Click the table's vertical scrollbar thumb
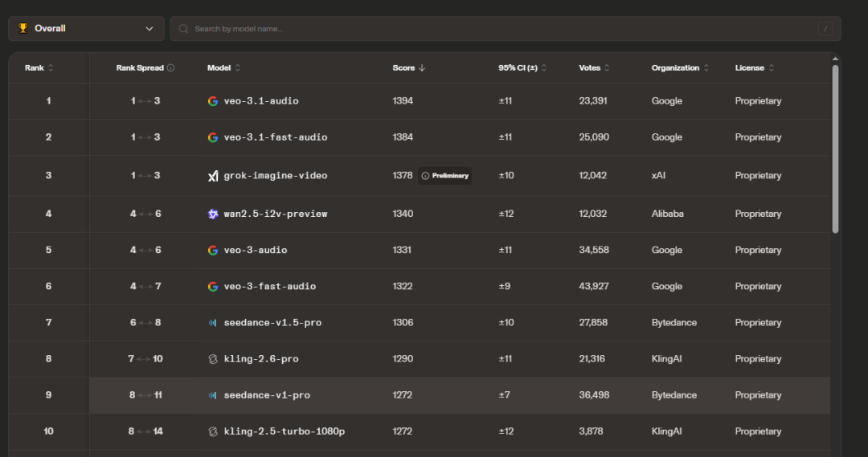 pos(835,149)
